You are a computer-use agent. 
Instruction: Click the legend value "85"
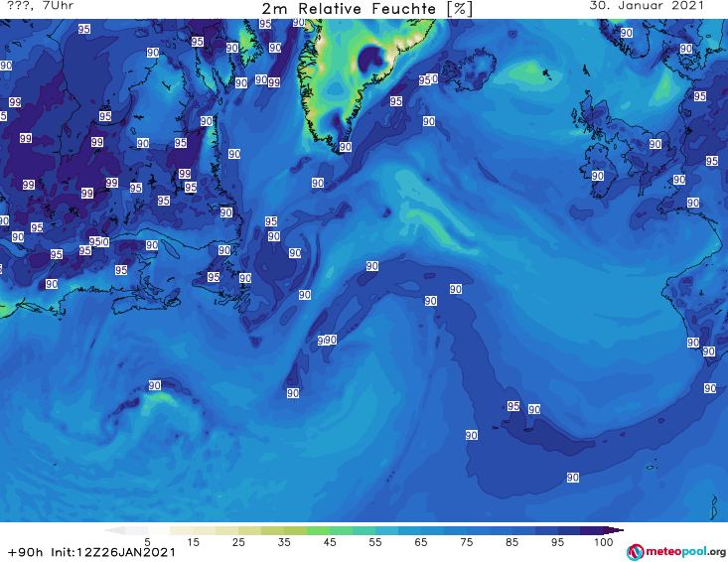(x=512, y=542)
